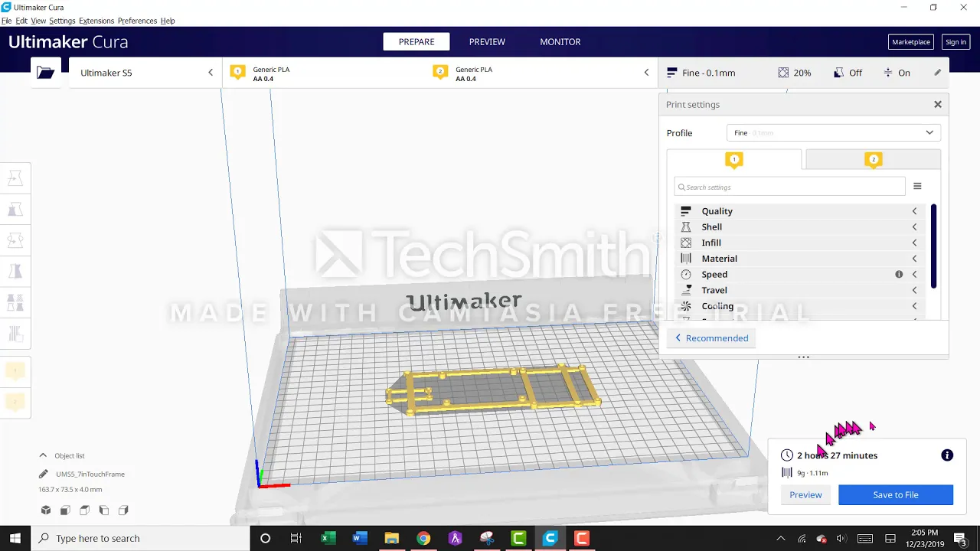Click adhesion On indicator in summary bar
This screenshot has height=551, width=980.
tap(896, 73)
